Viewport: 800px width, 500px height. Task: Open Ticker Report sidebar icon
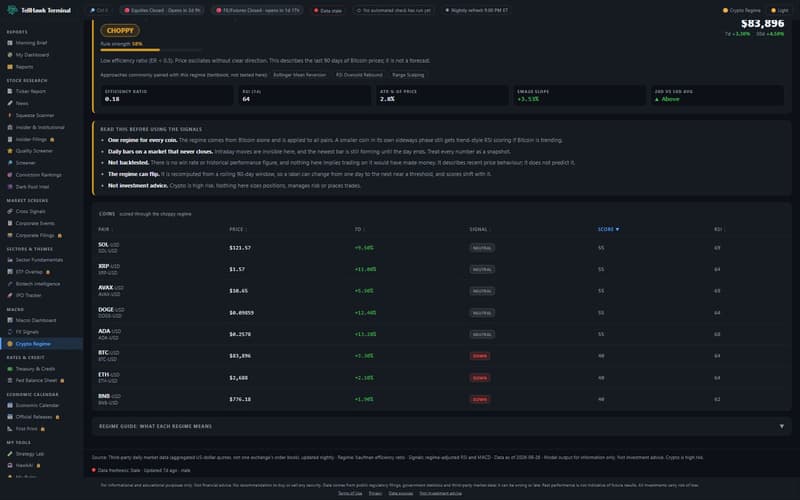pos(10,91)
